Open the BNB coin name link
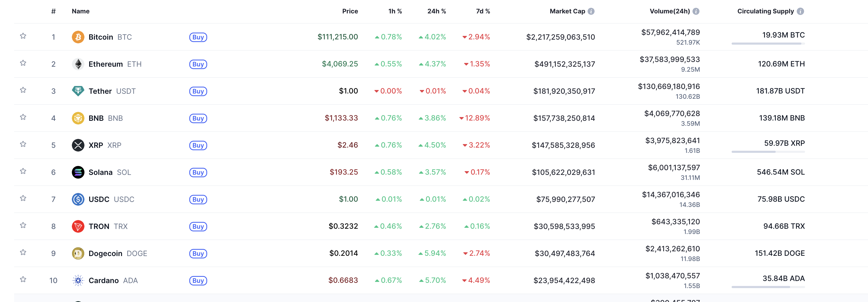 click(96, 118)
